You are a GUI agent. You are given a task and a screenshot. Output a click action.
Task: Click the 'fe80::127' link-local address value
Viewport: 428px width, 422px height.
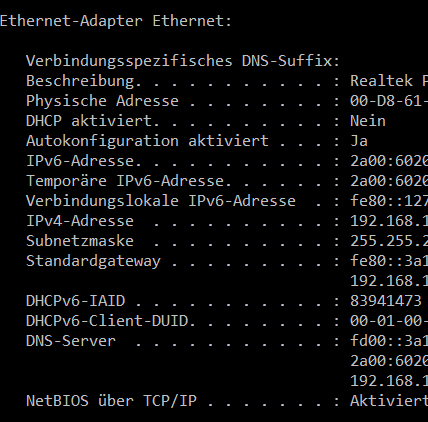click(x=389, y=201)
